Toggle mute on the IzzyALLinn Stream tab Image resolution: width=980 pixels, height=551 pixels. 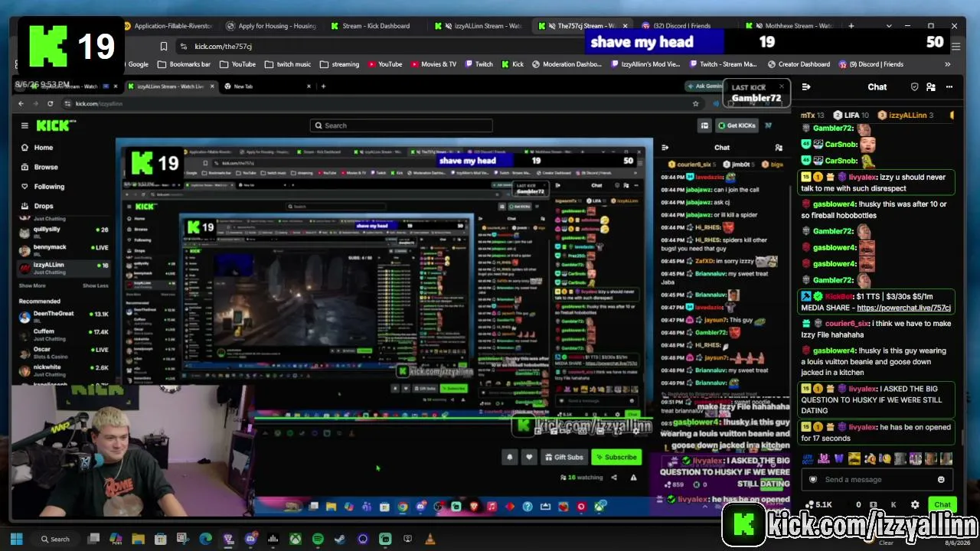pos(449,26)
